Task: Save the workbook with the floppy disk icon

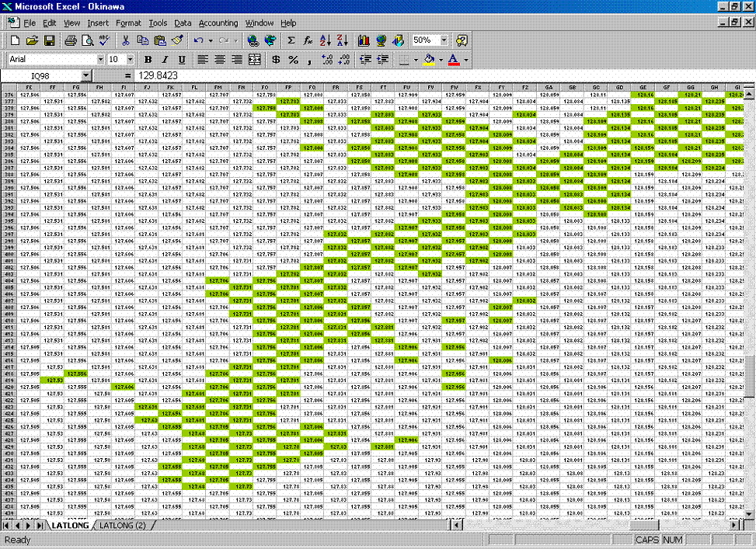Action: [49, 40]
